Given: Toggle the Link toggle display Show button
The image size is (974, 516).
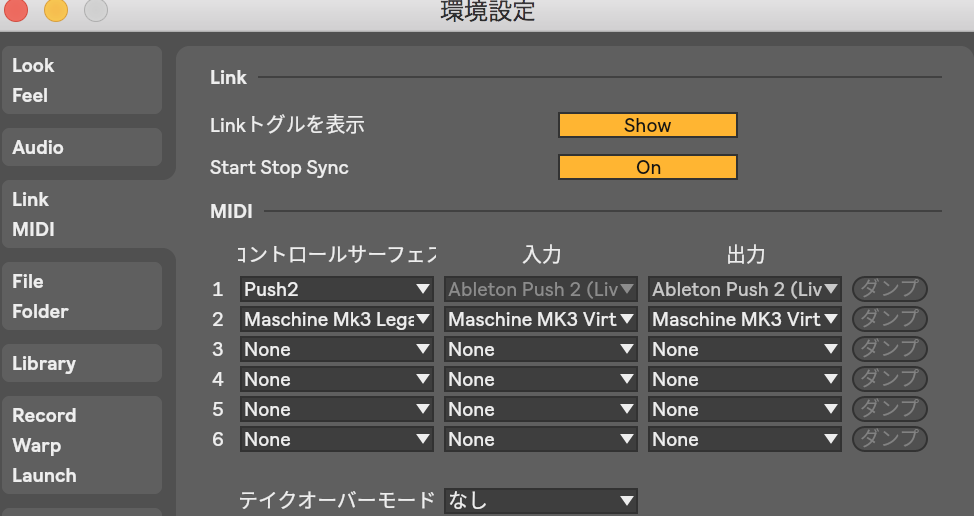Looking at the screenshot, I should tap(647, 125).
